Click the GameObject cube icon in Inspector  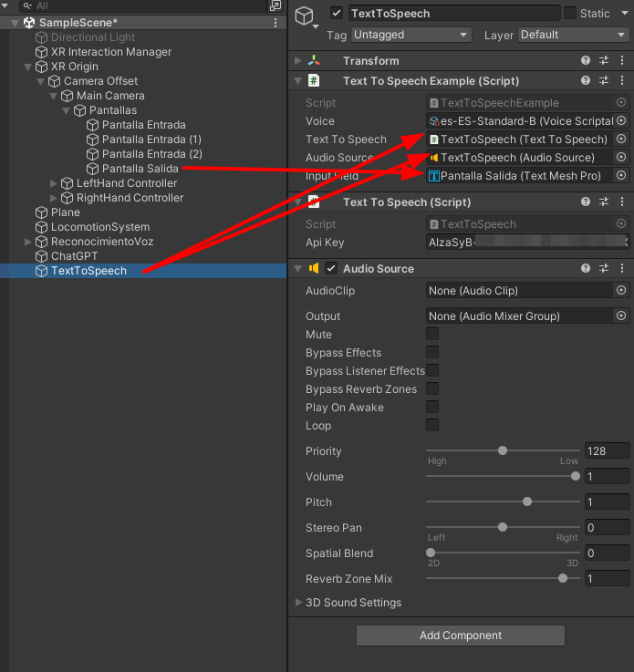tap(305, 15)
